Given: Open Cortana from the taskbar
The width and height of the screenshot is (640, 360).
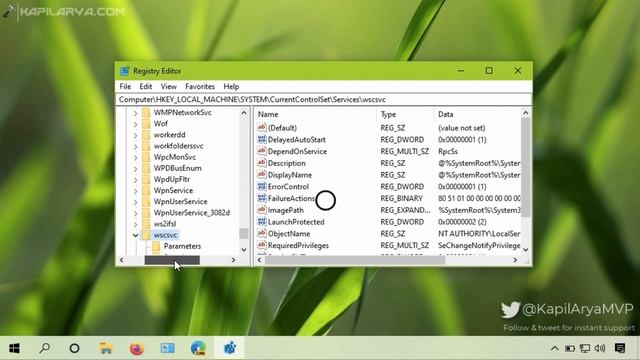Looking at the screenshot, I should 74,348.
